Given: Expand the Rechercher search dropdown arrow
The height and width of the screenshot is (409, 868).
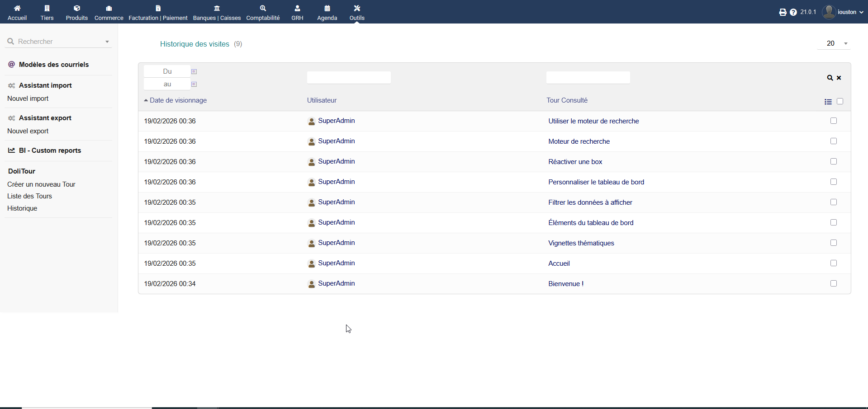Looking at the screenshot, I should click(107, 42).
